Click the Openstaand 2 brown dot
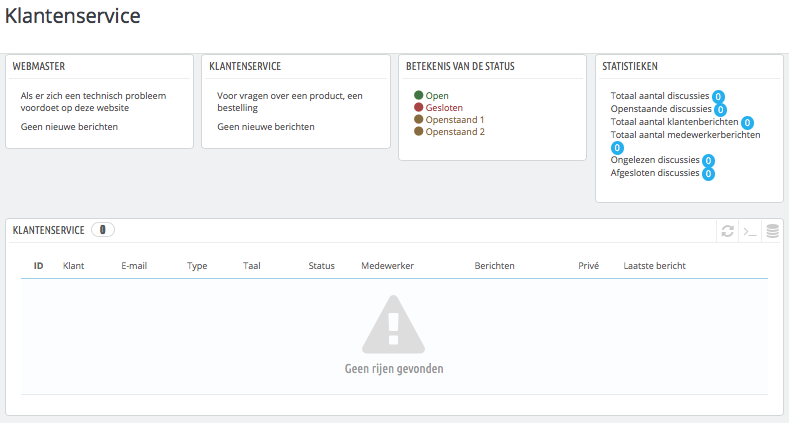The image size is (789, 423). point(419,131)
